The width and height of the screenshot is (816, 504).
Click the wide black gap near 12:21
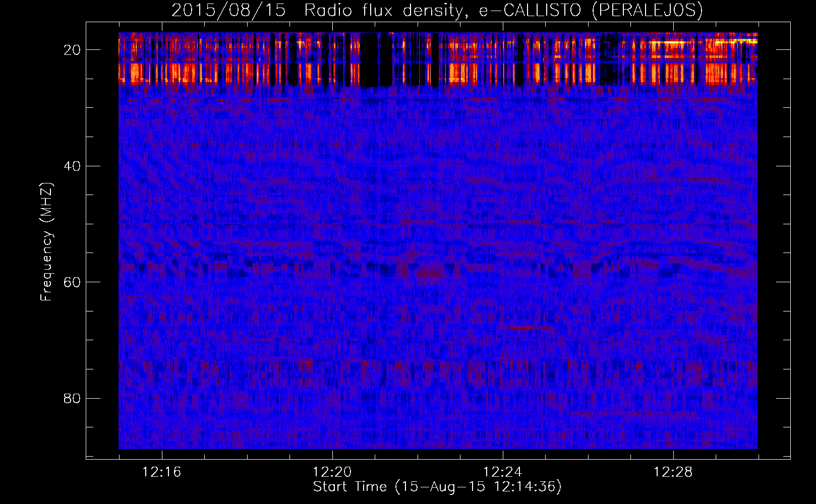pyautogui.click(x=377, y=60)
